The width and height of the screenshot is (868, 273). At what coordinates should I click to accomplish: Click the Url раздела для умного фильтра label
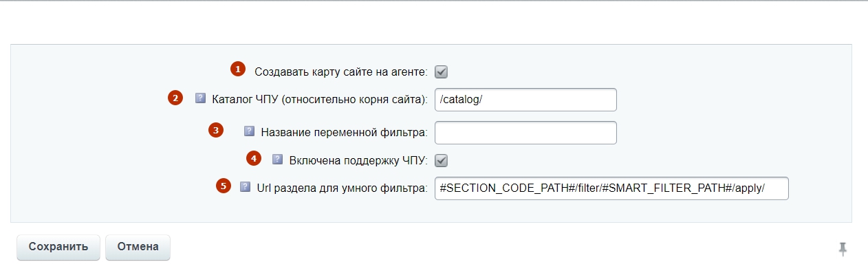pos(343,188)
